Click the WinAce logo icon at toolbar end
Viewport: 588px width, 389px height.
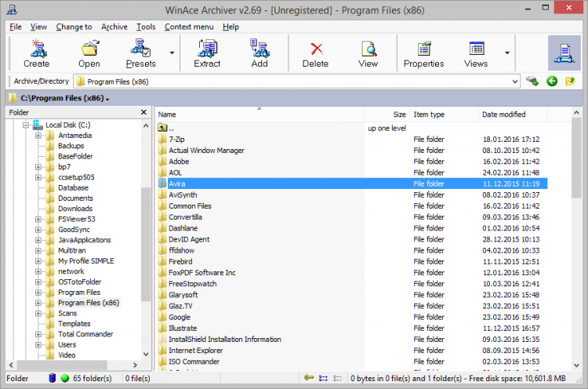564,53
